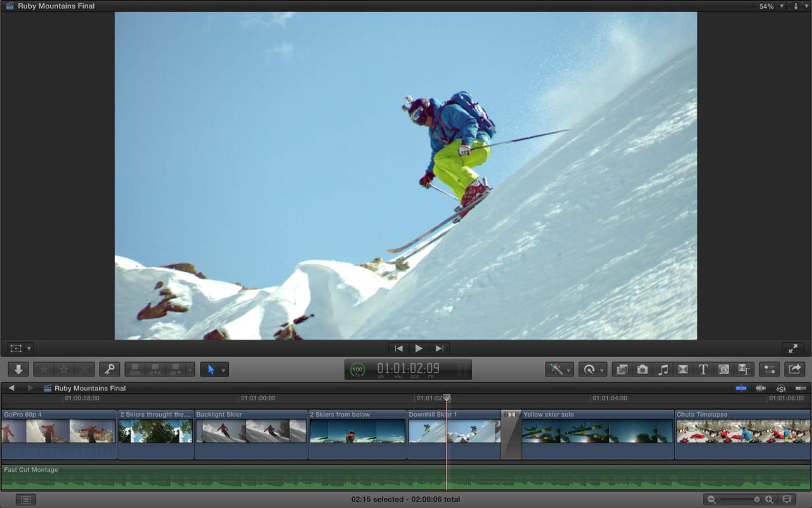The image size is (812, 508).
Task: Select the Retime tool icon
Action: click(589, 369)
